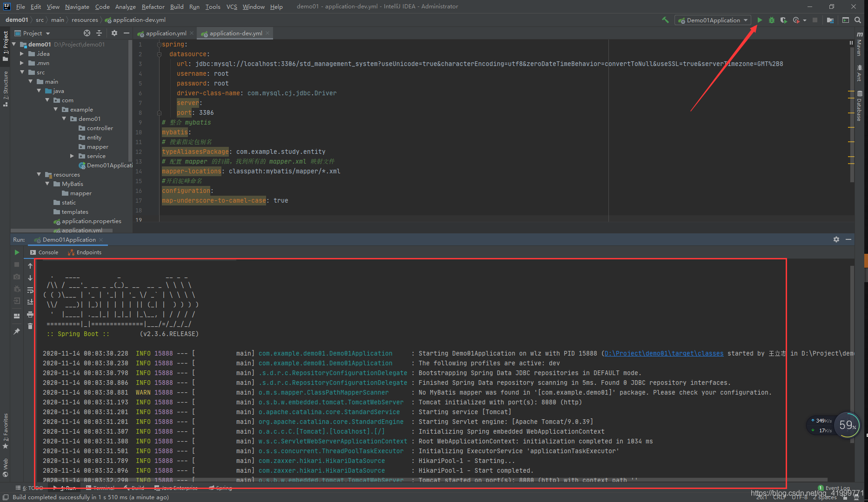Click the mapper-locations line in the editor
This screenshot has height=502, width=868.
pyautogui.click(x=251, y=171)
